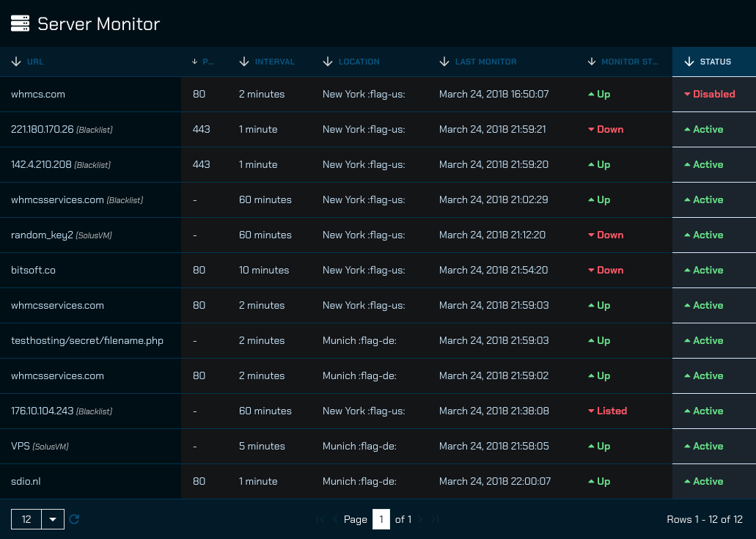Go to the previous page arrow
The width and height of the screenshot is (756, 539).
tap(335, 519)
